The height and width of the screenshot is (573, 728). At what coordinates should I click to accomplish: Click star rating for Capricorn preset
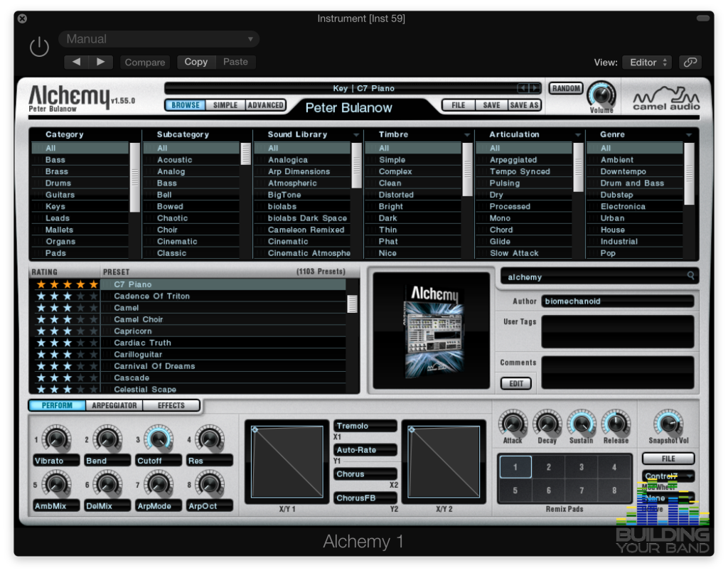68,331
